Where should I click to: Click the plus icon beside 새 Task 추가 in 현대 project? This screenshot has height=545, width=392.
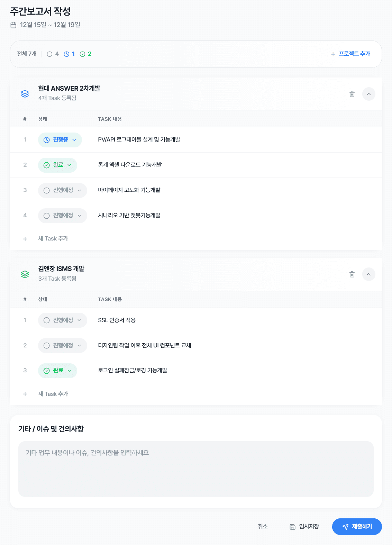click(x=25, y=238)
